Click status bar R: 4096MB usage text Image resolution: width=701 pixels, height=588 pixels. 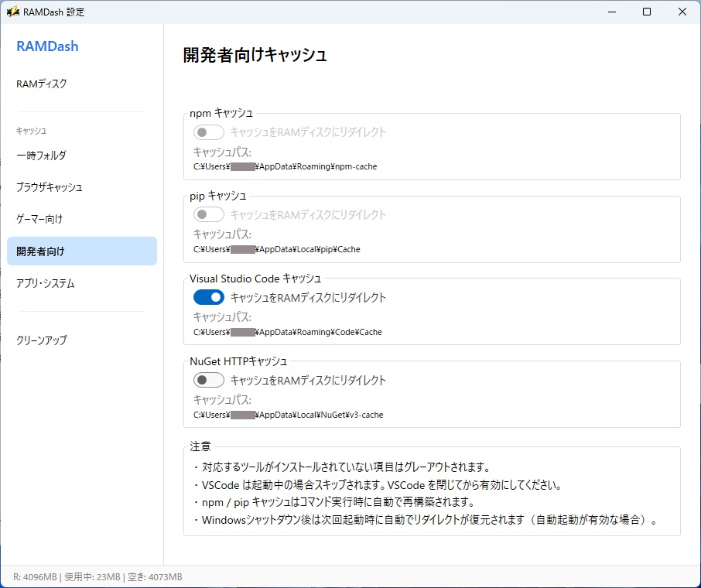point(97,577)
